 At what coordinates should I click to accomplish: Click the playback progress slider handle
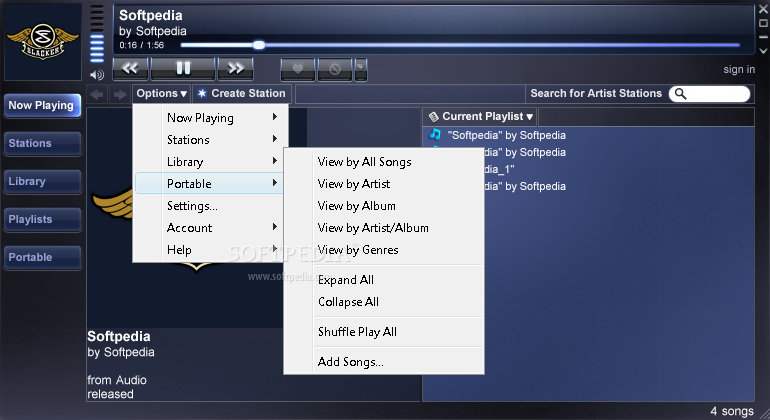(259, 45)
